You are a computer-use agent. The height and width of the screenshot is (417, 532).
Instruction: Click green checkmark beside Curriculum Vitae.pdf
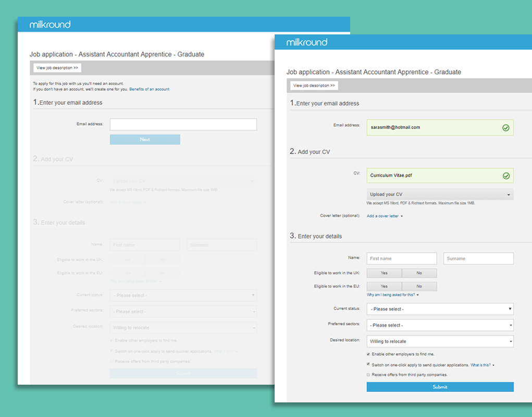[505, 176]
